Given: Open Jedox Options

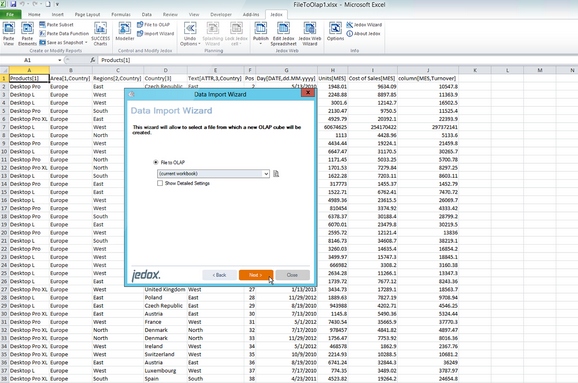Looking at the screenshot, I should pos(335,32).
